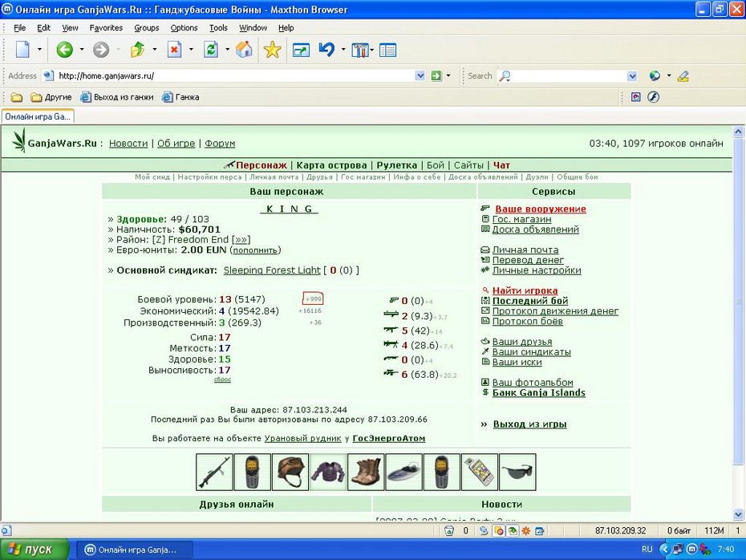
Task: Click inside the Search input field
Action: 569,76
